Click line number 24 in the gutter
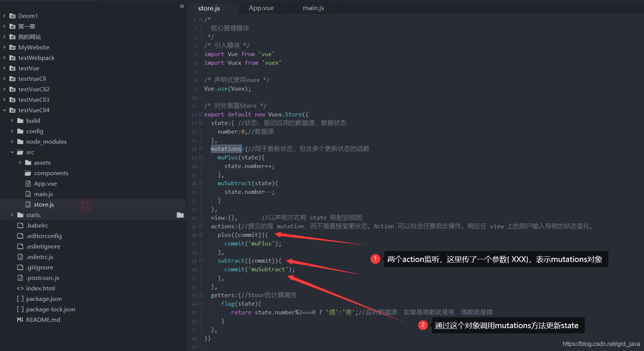Screen dimensions: 644x351 (194, 218)
